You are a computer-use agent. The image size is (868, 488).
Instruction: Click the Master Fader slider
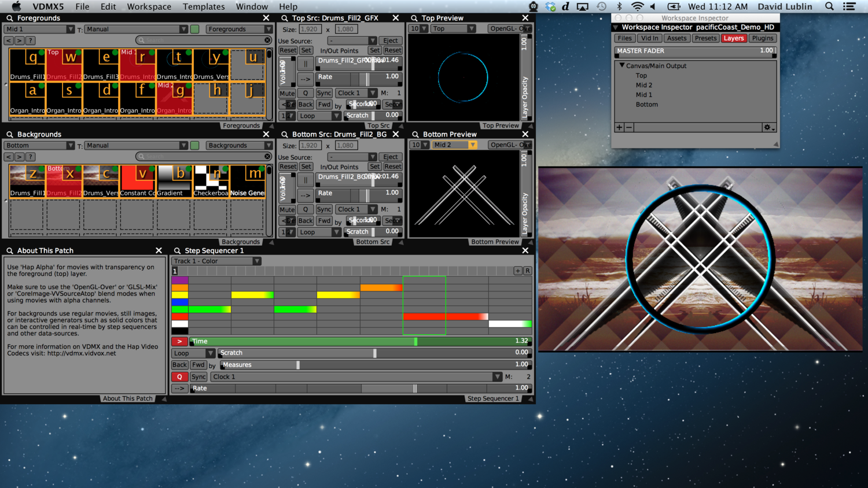[695, 51]
